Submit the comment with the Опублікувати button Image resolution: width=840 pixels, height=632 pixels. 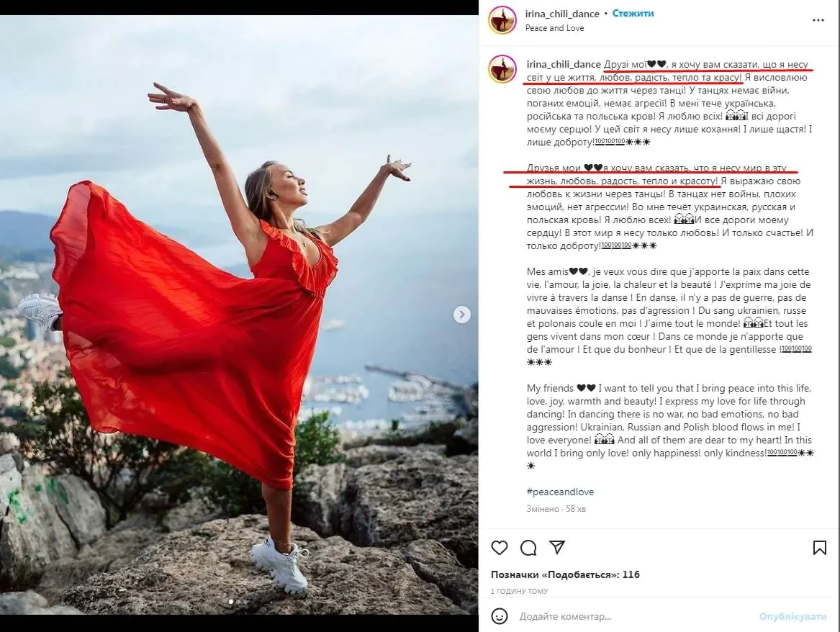point(793,616)
